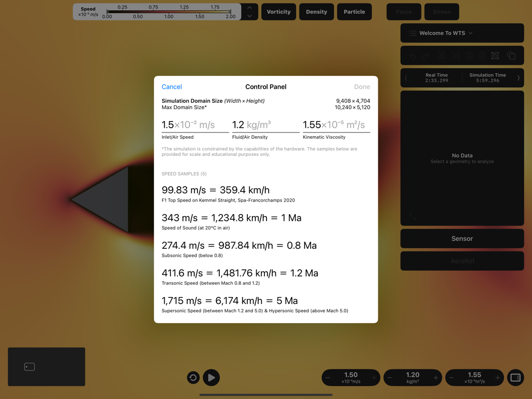Cancel the Control Panel
Image resolution: width=532 pixels, height=399 pixels.
[x=171, y=87]
